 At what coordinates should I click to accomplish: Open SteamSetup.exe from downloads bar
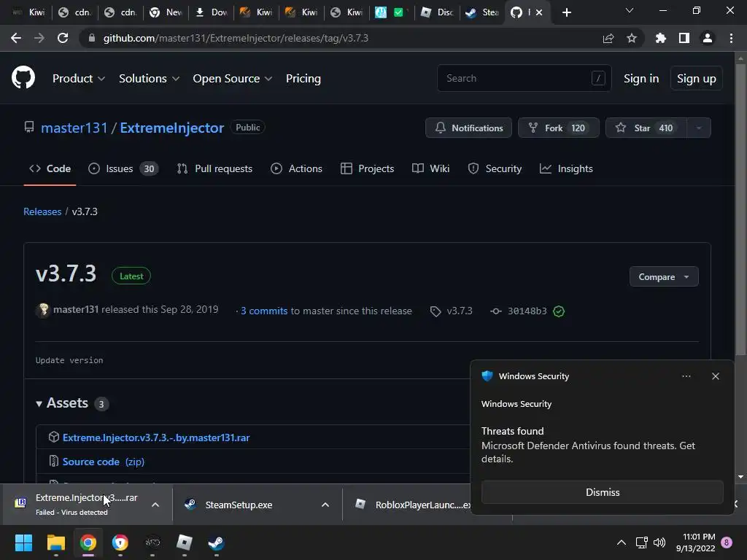[x=239, y=505]
